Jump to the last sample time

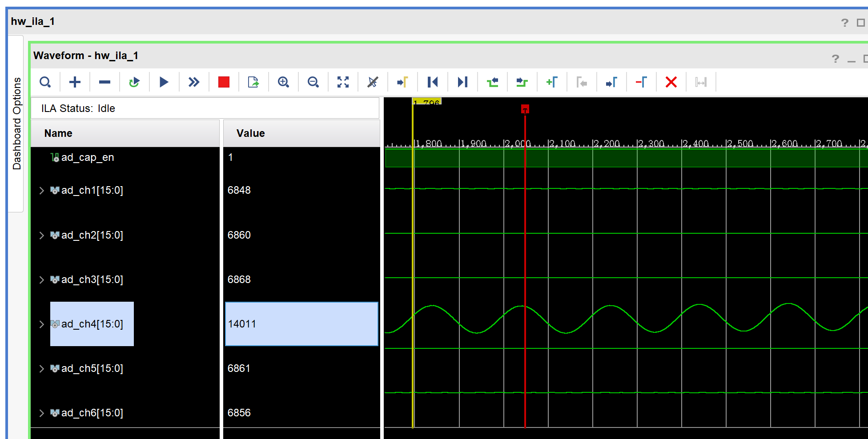(x=462, y=82)
